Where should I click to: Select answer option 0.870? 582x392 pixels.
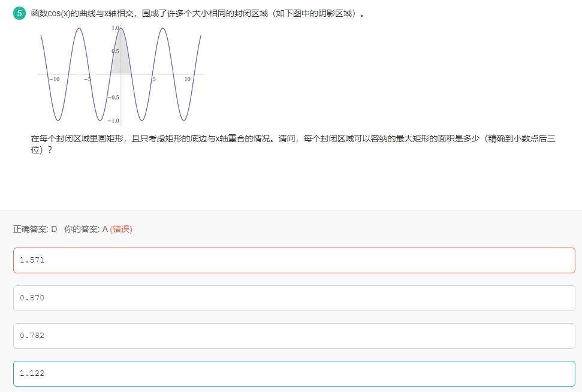coord(294,298)
